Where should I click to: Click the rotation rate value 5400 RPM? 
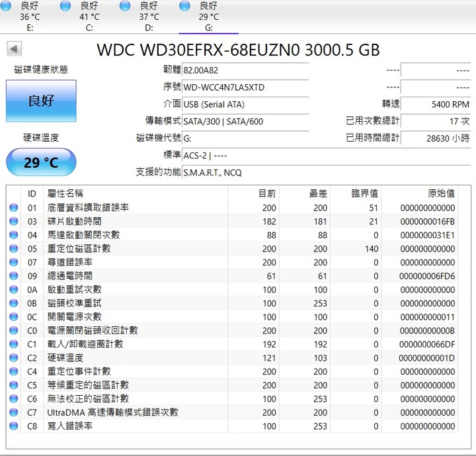coord(436,105)
